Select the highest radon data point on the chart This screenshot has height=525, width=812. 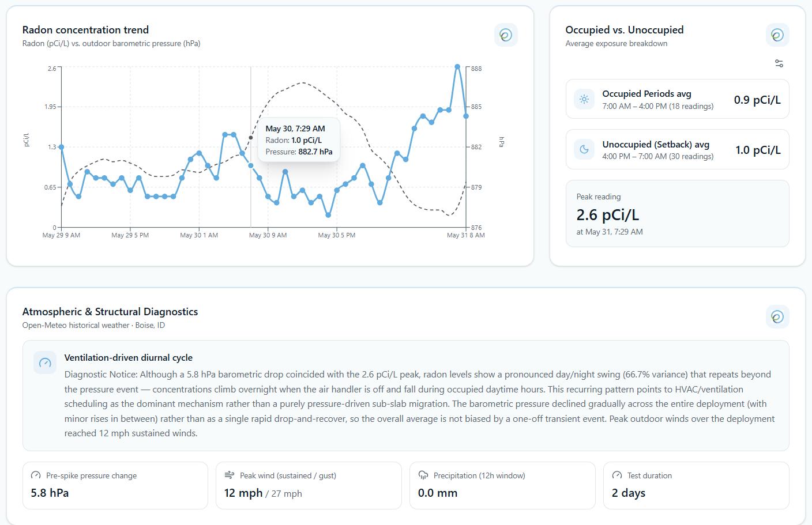pyautogui.click(x=457, y=67)
